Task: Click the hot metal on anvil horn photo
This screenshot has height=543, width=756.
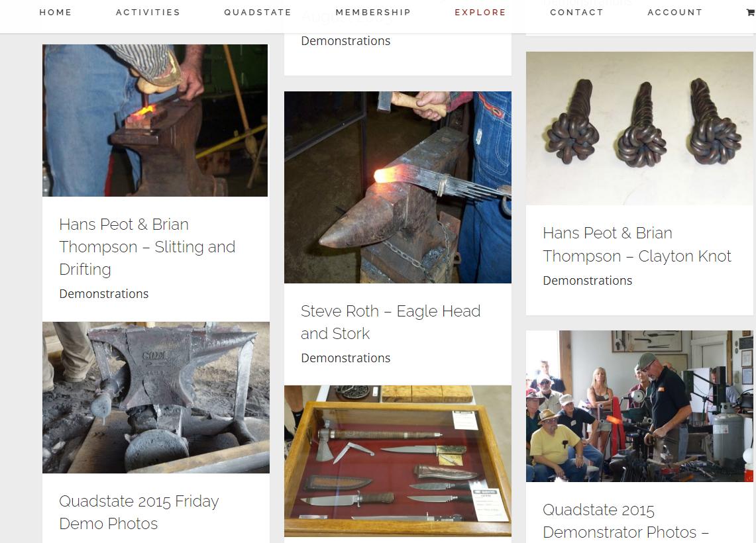Action: coord(398,187)
